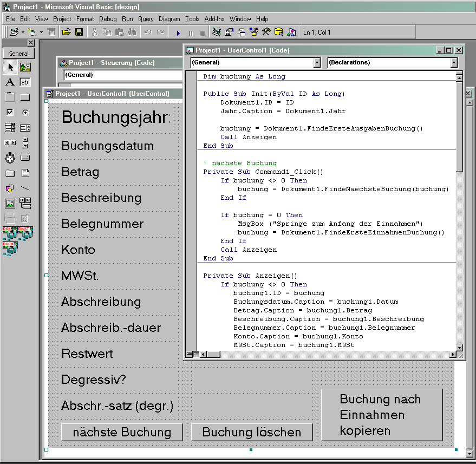Select the General tab of toolbox
Image resolution: width=476 pixels, height=464 pixels.
[18, 54]
